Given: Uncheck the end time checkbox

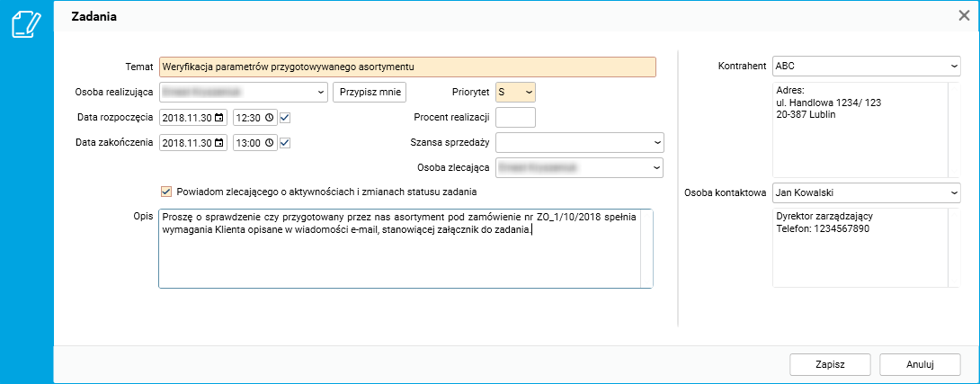Looking at the screenshot, I should (285, 142).
